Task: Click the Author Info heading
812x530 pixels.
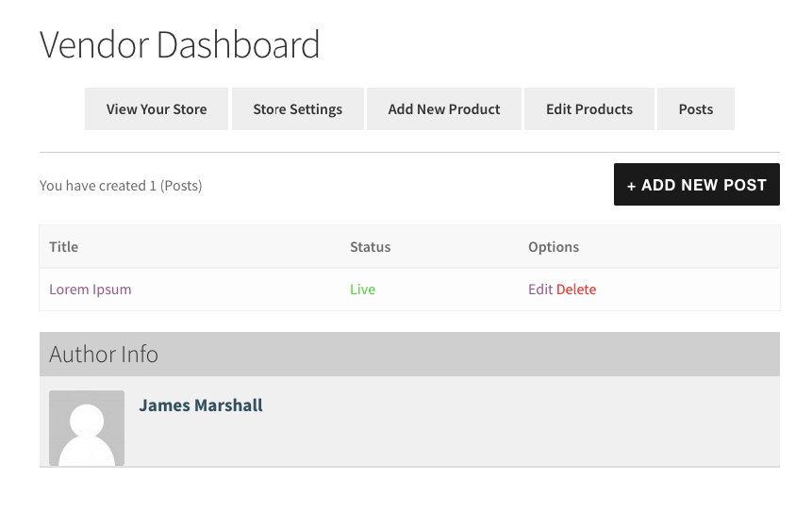Action: coord(104,355)
